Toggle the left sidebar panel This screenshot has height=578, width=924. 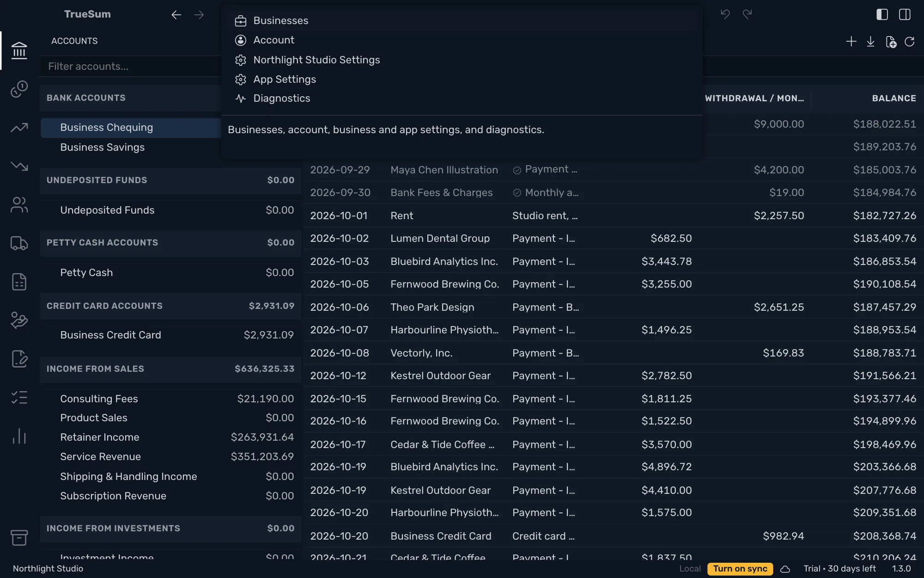click(x=882, y=14)
